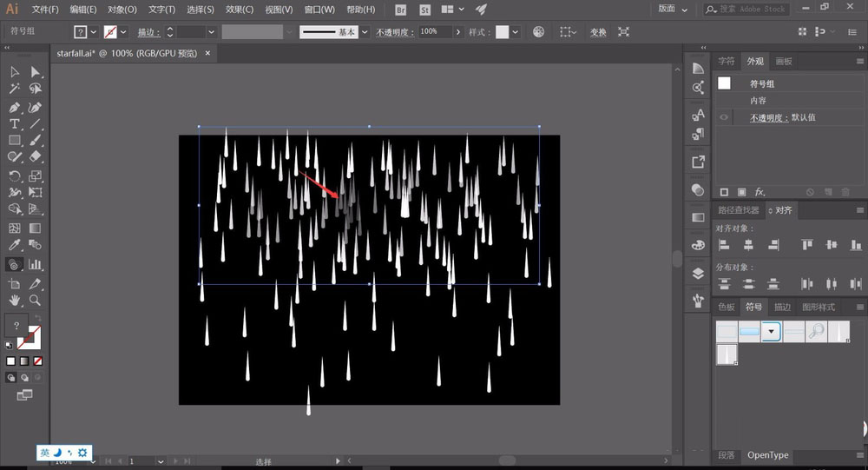Select the Rectangle tool
This screenshot has height=470, width=868.
point(15,141)
